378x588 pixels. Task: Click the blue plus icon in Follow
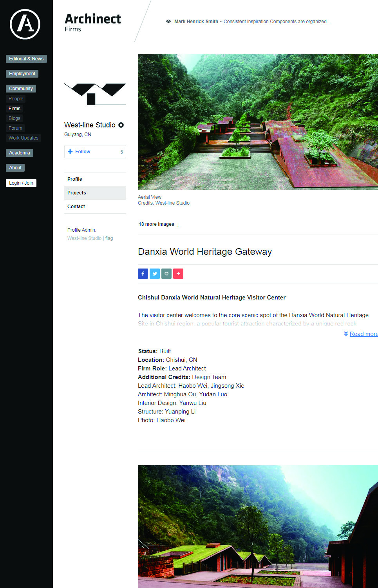(70, 152)
